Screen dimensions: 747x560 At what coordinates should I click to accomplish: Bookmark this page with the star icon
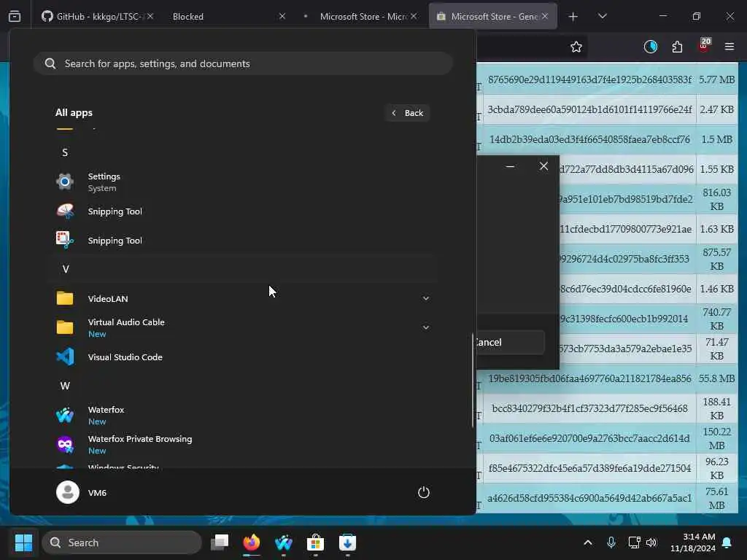[x=576, y=47]
